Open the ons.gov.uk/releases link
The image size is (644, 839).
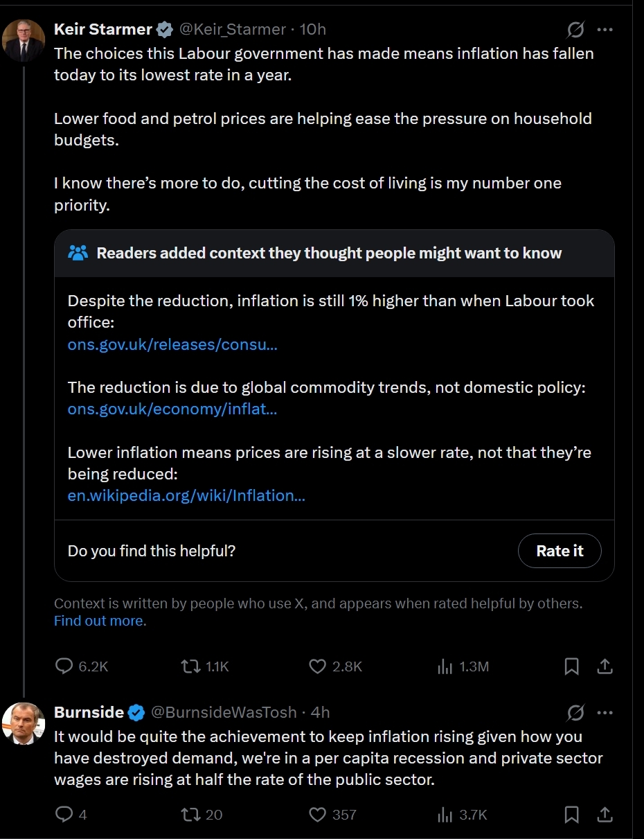[x=172, y=344]
